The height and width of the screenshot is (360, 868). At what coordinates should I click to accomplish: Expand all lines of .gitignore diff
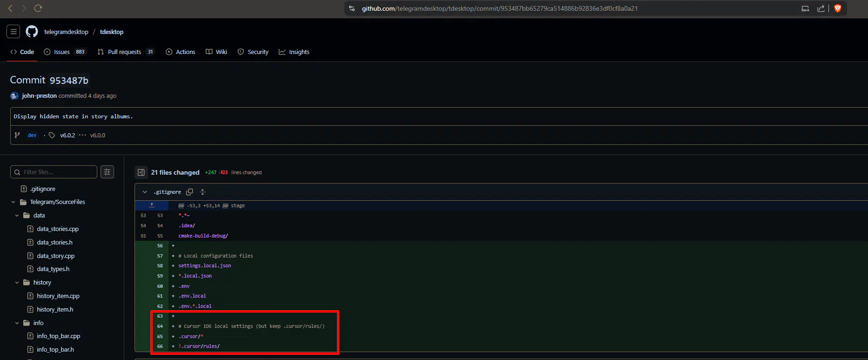202,192
